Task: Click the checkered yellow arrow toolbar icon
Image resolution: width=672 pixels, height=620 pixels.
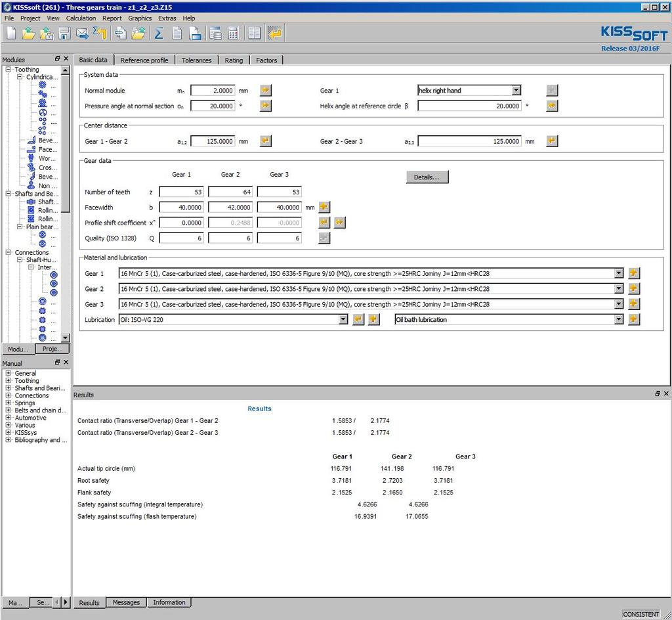Action: click(x=274, y=33)
